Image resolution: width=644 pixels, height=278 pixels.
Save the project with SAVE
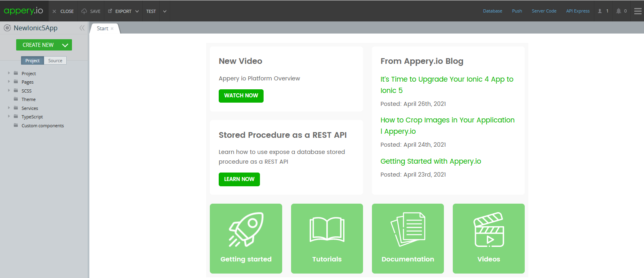[91, 11]
